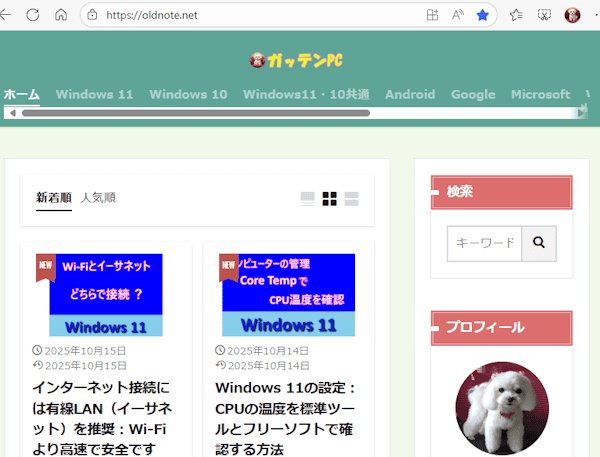Switch to the single-column list layout view
Viewport: 600px width, 457px height.
308,199
